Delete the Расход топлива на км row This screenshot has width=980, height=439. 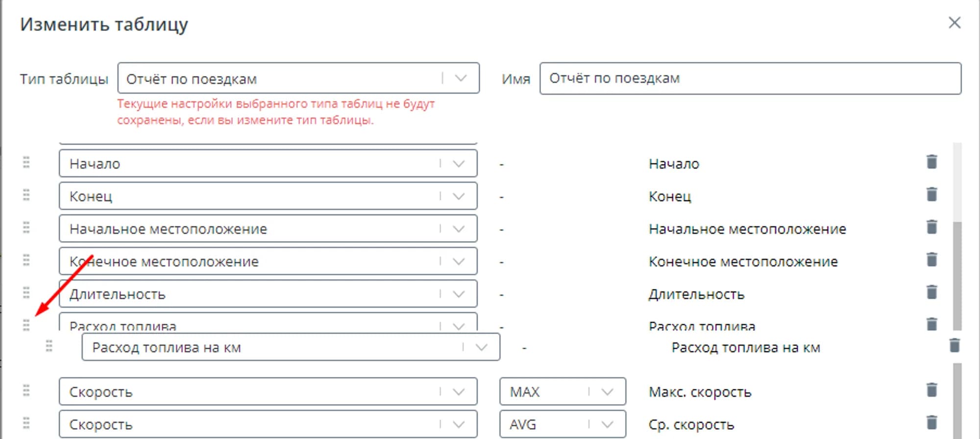(954, 346)
